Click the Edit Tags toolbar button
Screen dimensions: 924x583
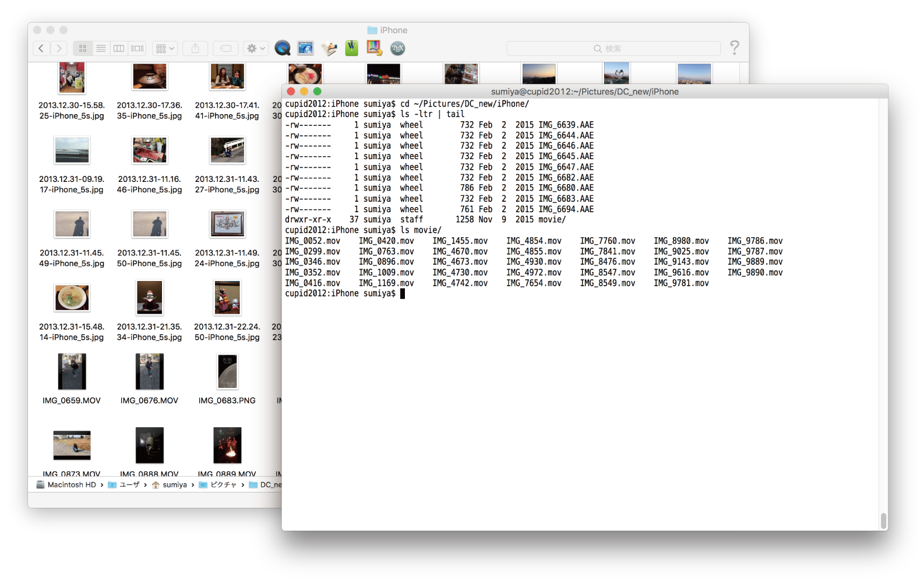point(225,48)
